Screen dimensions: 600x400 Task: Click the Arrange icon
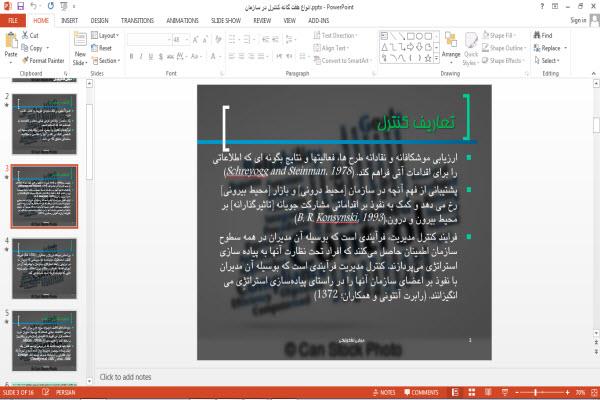451,48
